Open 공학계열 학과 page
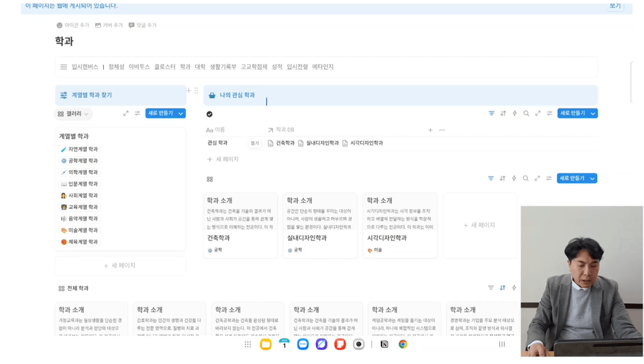 click(x=80, y=161)
